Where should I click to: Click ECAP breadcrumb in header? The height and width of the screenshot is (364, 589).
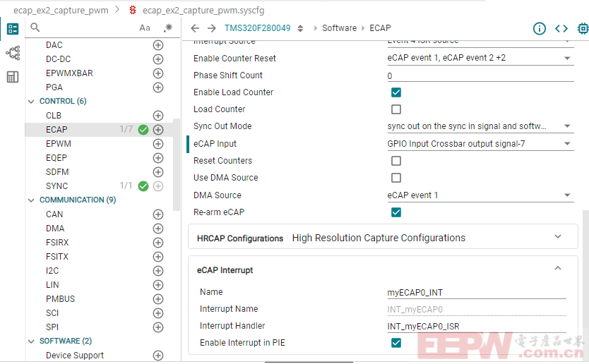coord(380,28)
